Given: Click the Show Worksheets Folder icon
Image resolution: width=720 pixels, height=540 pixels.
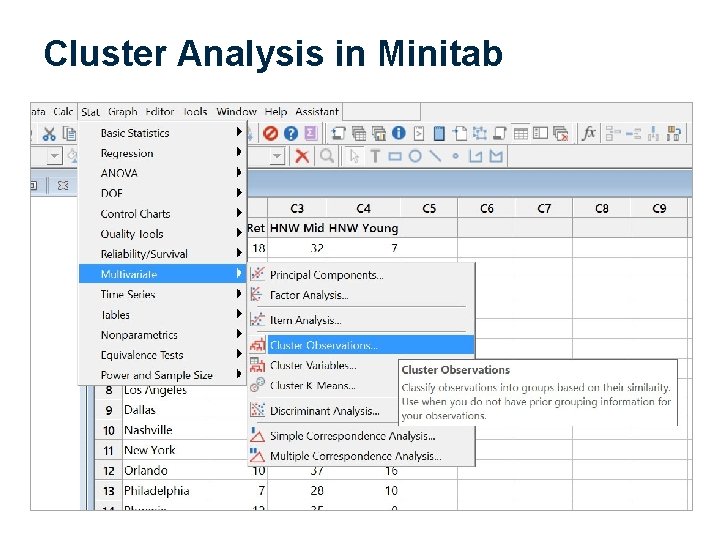Looking at the screenshot, I should click(359, 134).
